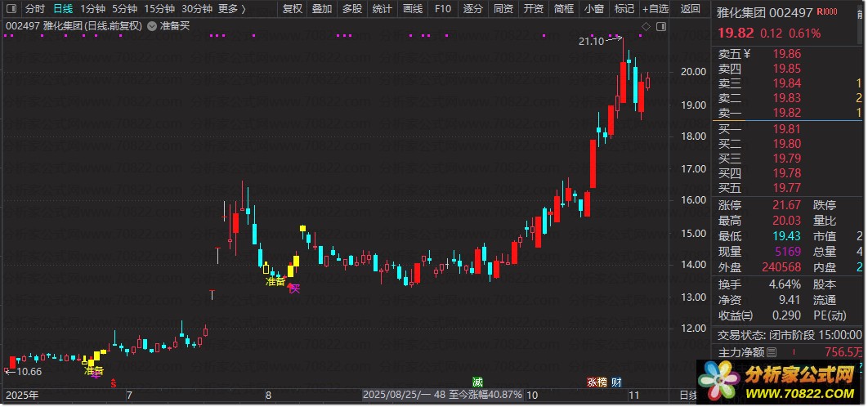Select the 30分钟 period tab
The width and height of the screenshot is (868, 407).
[x=197, y=8]
